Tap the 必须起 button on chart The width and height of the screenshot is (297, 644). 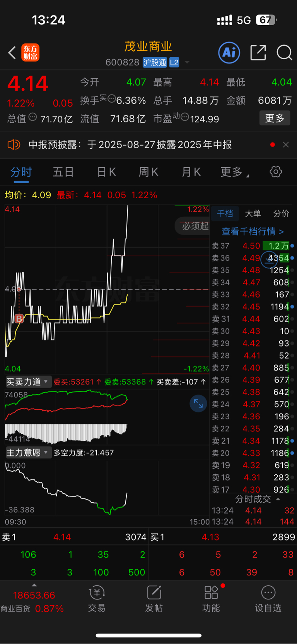tap(192, 226)
